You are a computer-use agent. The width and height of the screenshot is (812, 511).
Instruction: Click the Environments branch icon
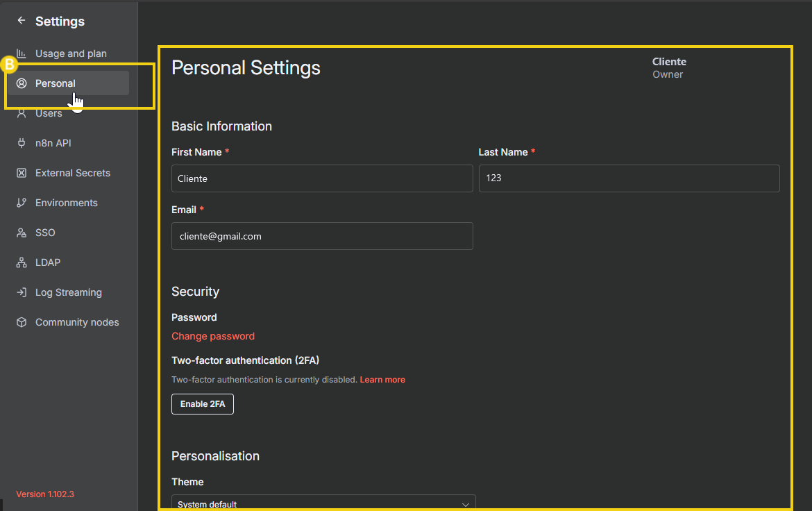(22, 203)
